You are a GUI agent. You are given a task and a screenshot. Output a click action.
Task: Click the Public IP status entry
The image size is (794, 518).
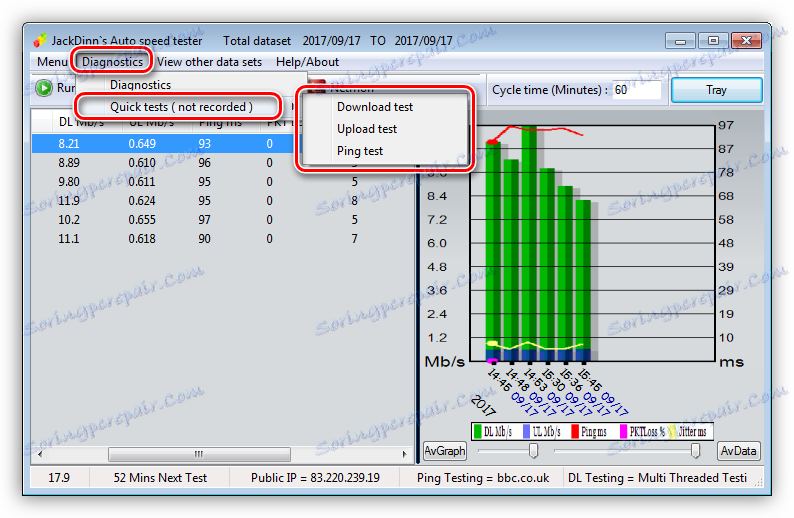click(x=315, y=477)
